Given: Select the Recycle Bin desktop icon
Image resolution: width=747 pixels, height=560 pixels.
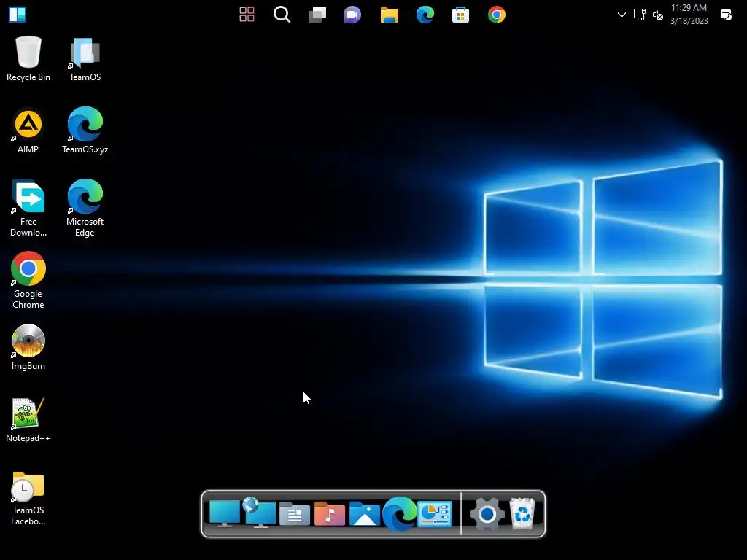Looking at the screenshot, I should [x=28, y=59].
